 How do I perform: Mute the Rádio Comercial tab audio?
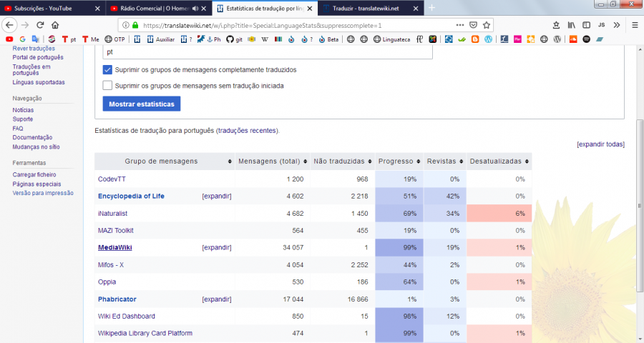195,8
